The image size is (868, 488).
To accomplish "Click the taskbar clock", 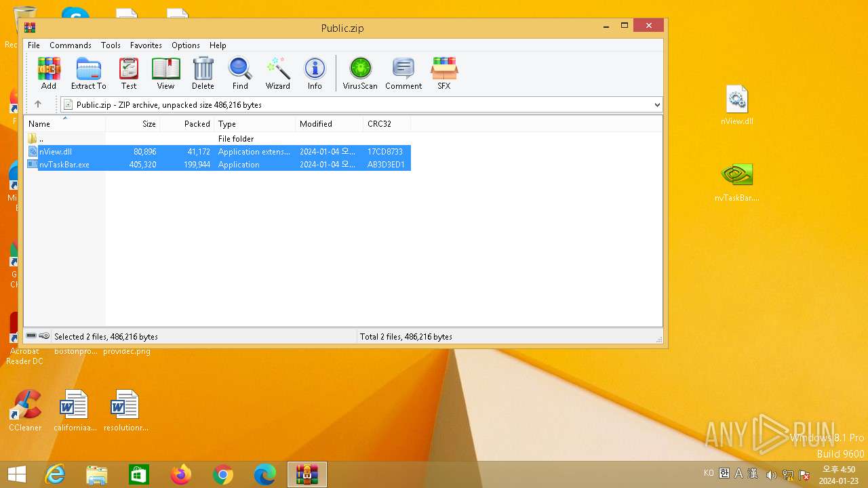I will (837, 475).
